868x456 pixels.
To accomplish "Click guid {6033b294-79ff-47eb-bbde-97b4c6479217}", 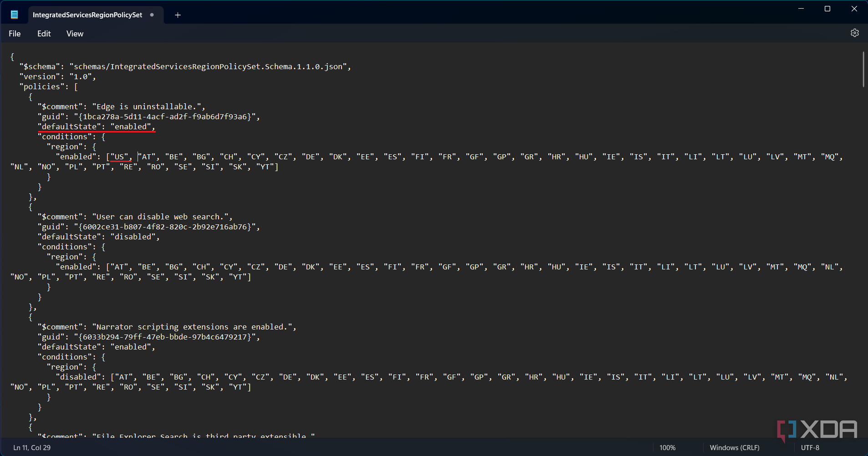I will click(x=165, y=337).
